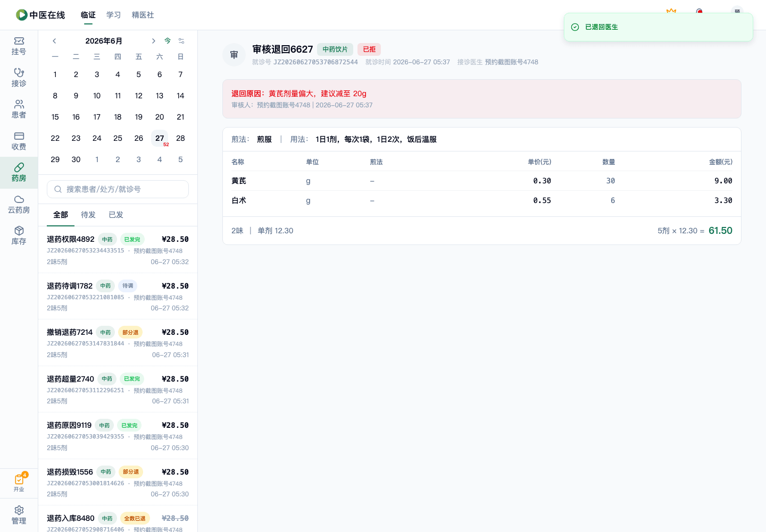Click the search magnifier icon
This screenshot has width=766, height=532.
(x=58, y=189)
